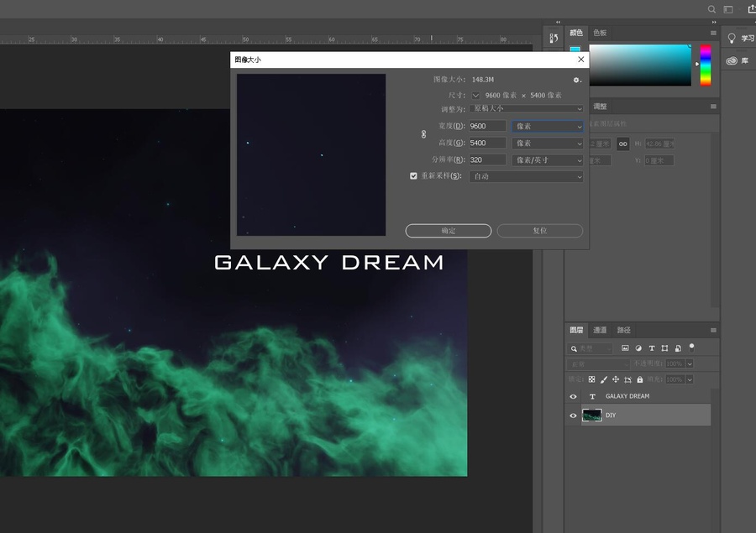The image size is (756, 533).
Task: Toggle the constrain proportions chain link icon
Action: click(x=424, y=134)
